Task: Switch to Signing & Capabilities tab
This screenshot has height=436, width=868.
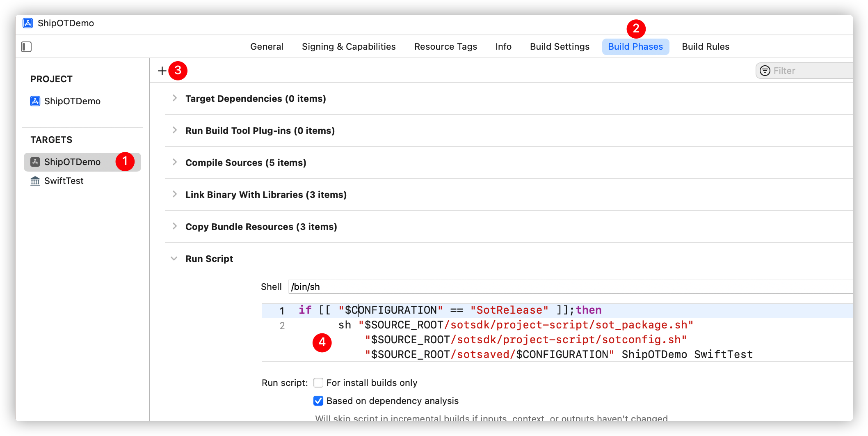Action: tap(349, 47)
